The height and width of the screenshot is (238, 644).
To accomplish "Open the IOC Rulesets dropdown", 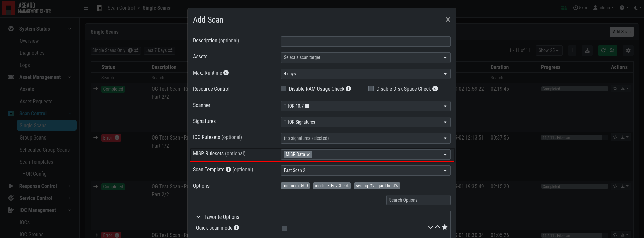I will tap(366, 138).
